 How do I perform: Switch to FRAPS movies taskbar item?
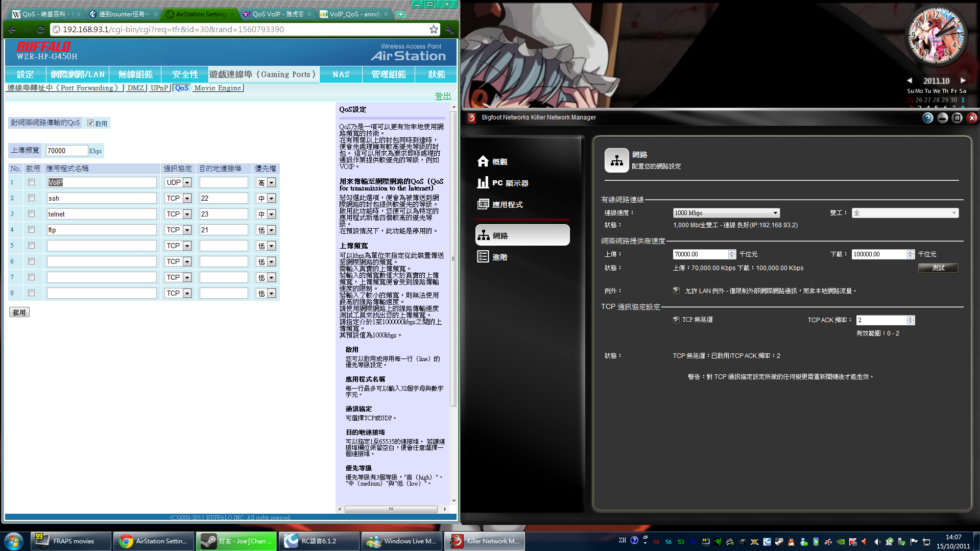click(71, 541)
